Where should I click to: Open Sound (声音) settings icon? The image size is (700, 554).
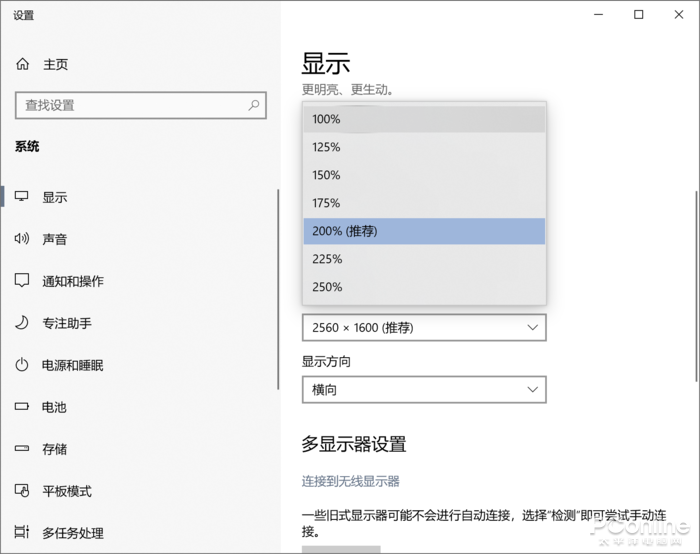coord(22,239)
